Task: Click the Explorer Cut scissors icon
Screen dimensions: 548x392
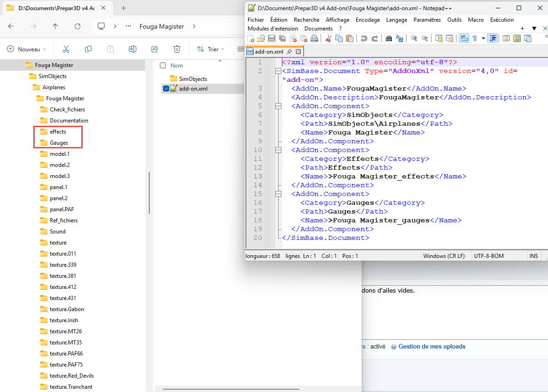Action: pyautogui.click(x=66, y=49)
